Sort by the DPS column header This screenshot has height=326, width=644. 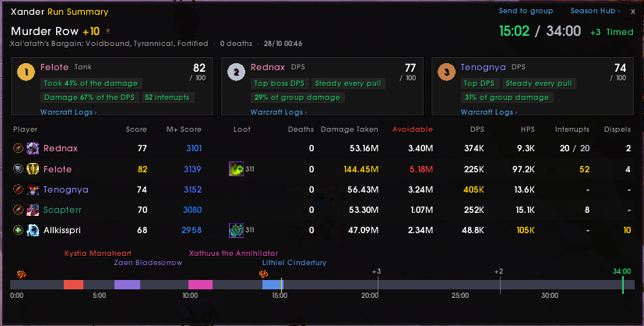(x=477, y=129)
